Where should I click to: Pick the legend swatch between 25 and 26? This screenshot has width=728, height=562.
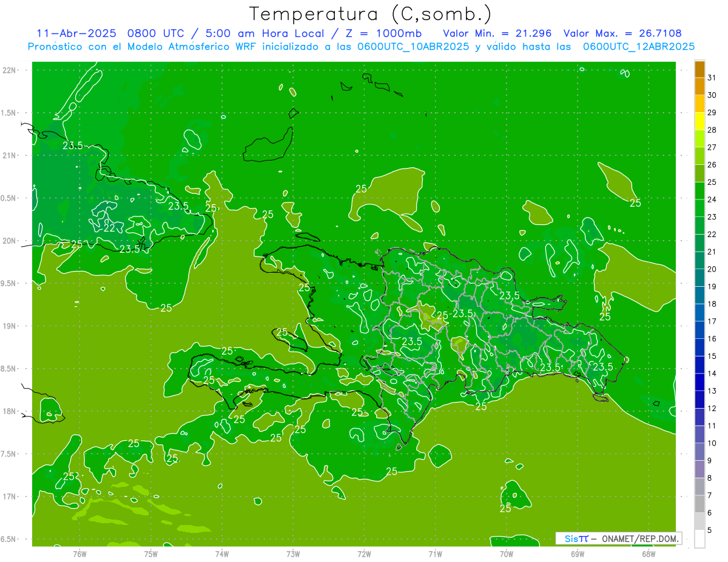[699, 173]
